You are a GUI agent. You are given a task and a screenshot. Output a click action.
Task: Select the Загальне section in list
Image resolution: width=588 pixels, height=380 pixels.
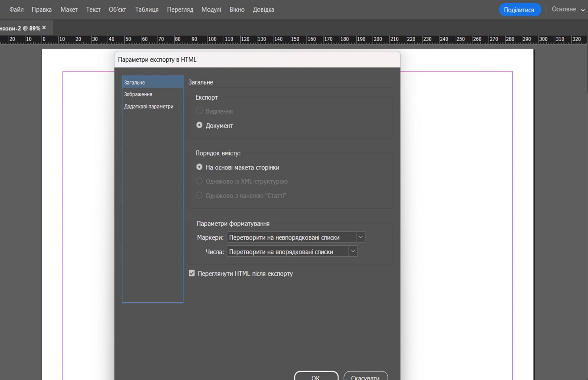tap(134, 82)
